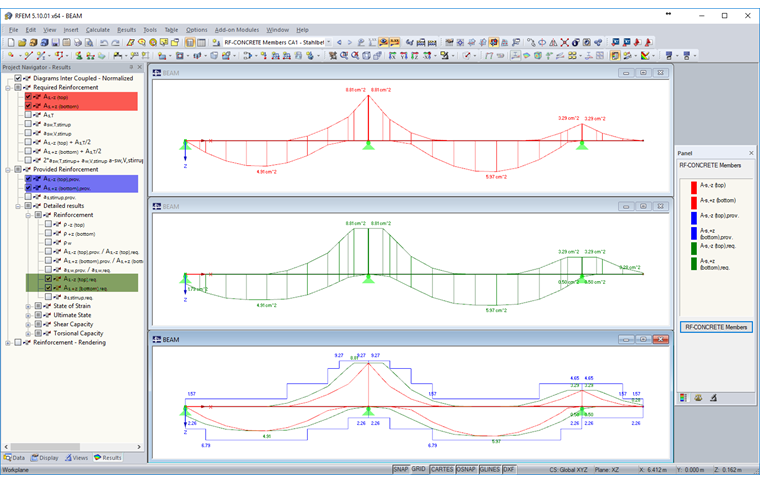This screenshot has width=760, height=483.
Task: Collapse the Detailed results tree node
Action: click(18, 206)
